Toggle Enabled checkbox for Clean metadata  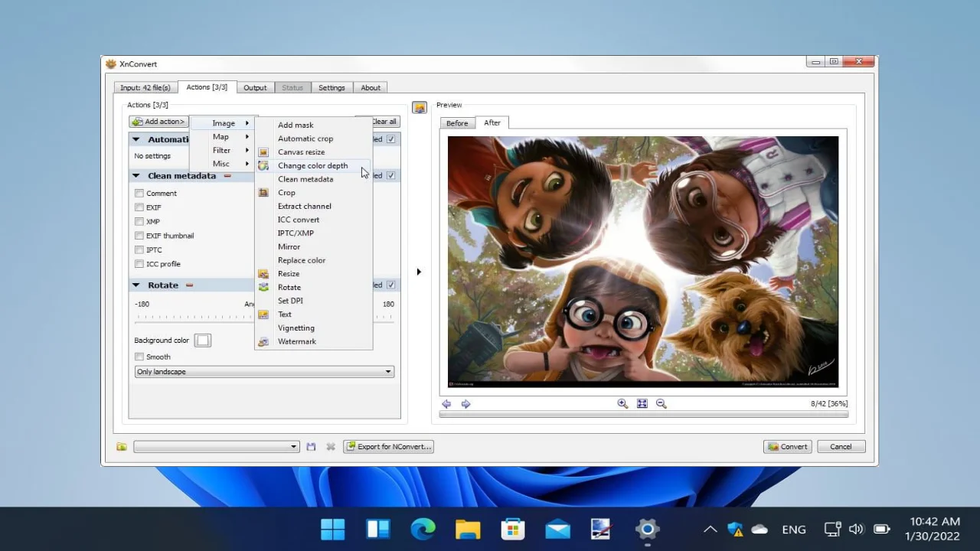tap(391, 176)
